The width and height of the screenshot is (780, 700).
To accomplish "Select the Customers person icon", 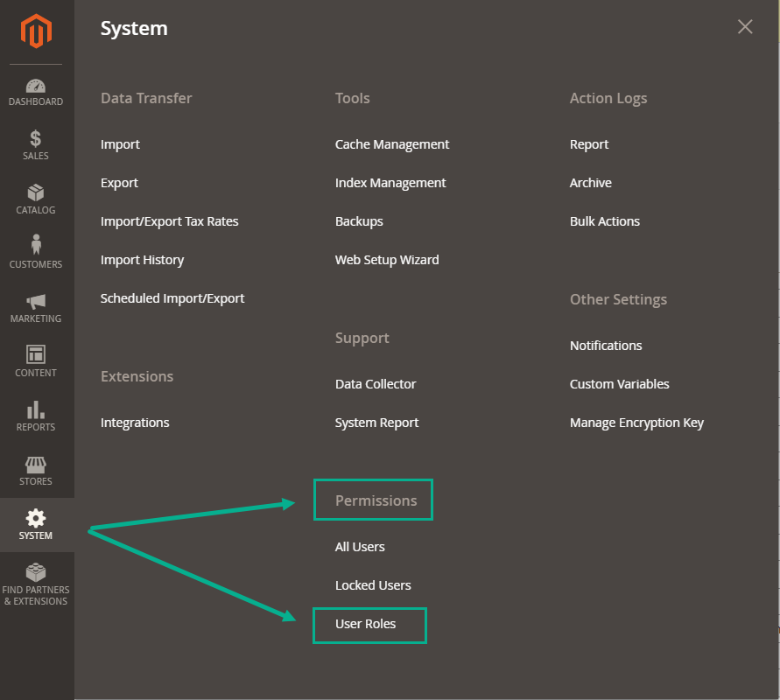I will 36,245.
